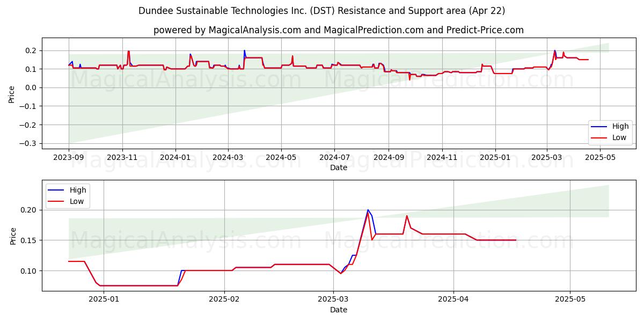Click the 2025-01 tick label on zoomed chart
The width and height of the screenshot is (644, 322).
104,300
